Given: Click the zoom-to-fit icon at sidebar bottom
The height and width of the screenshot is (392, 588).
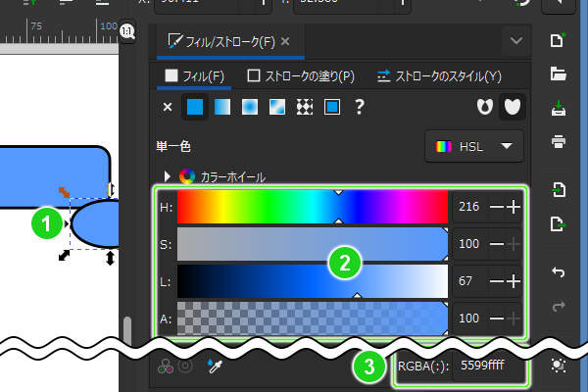Looking at the screenshot, I should point(558,366).
